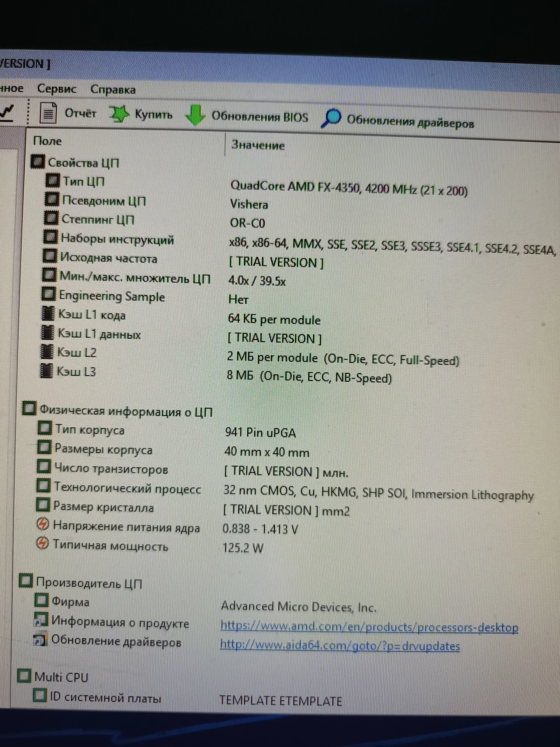Viewport: 560px width, 747px height.
Task: Click the Кэш L1 кода chip icon
Action: tap(48, 313)
